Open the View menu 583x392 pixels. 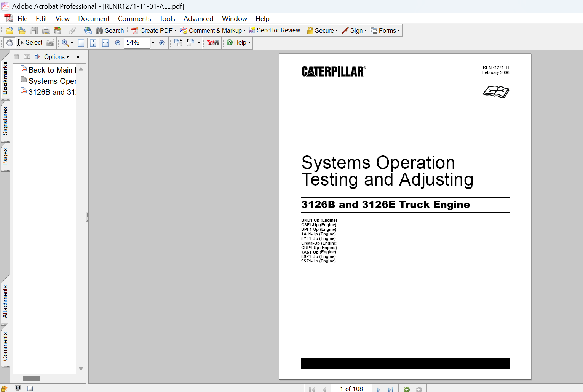pos(62,19)
